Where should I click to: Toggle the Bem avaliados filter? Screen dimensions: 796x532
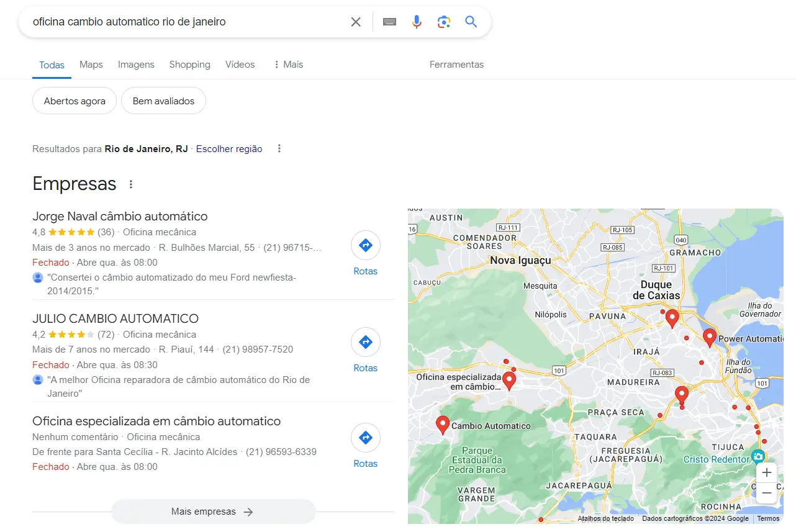163,101
